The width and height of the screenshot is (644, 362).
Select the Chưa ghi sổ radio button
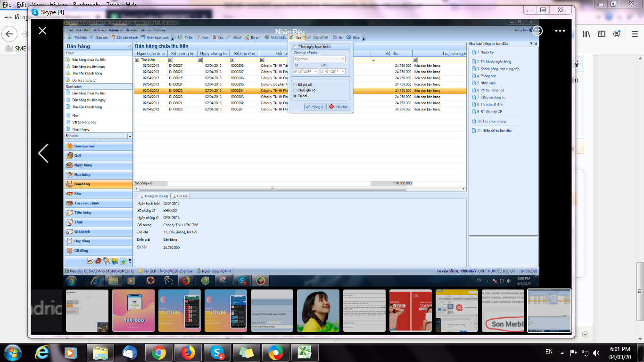pos(295,90)
